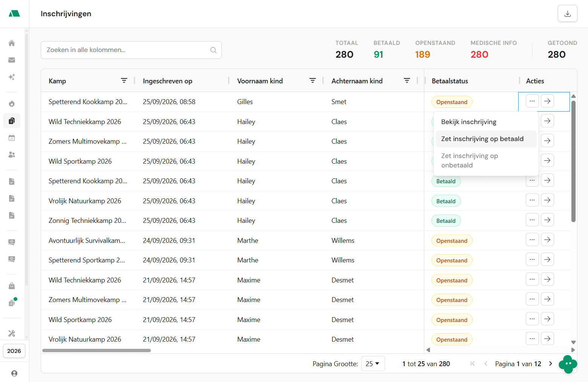Click the 'Wild Techniekkamp 2026' cell for Hailey
The height and width of the screenshot is (382, 588).
tap(85, 122)
